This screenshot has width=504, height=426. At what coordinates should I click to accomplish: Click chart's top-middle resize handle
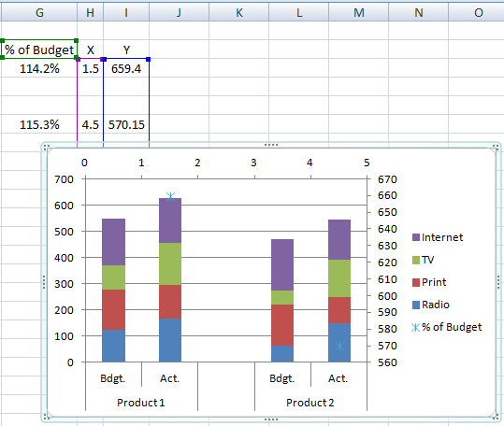click(x=271, y=145)
